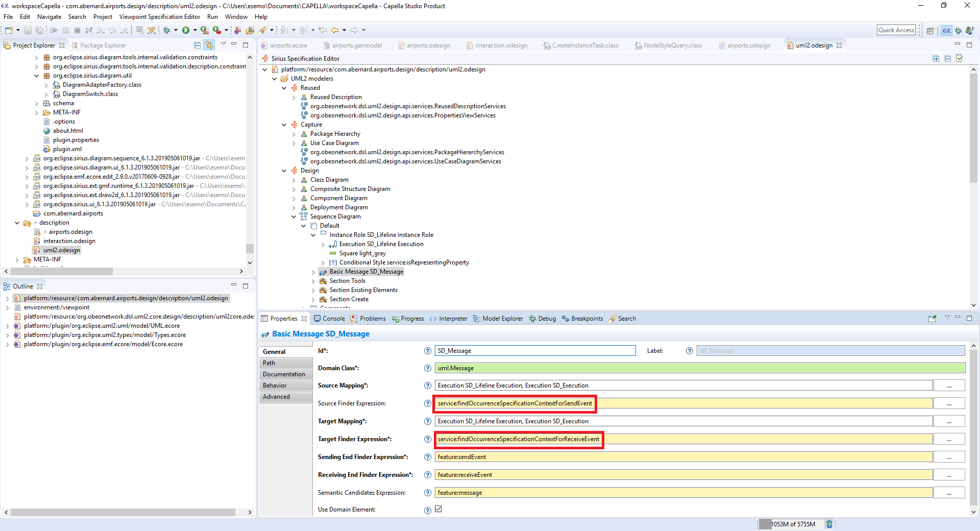
Task: Open the Navigate menu
Action: [49, 17]
